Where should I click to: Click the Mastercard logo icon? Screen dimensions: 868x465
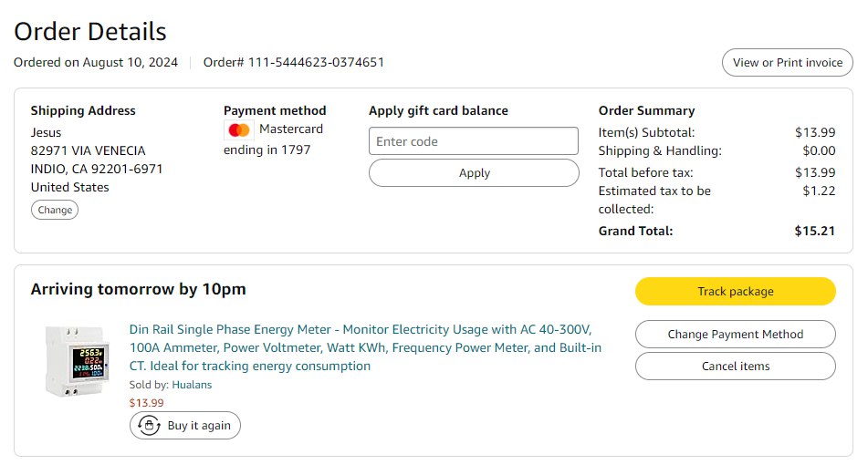click(x=239, y=129)
